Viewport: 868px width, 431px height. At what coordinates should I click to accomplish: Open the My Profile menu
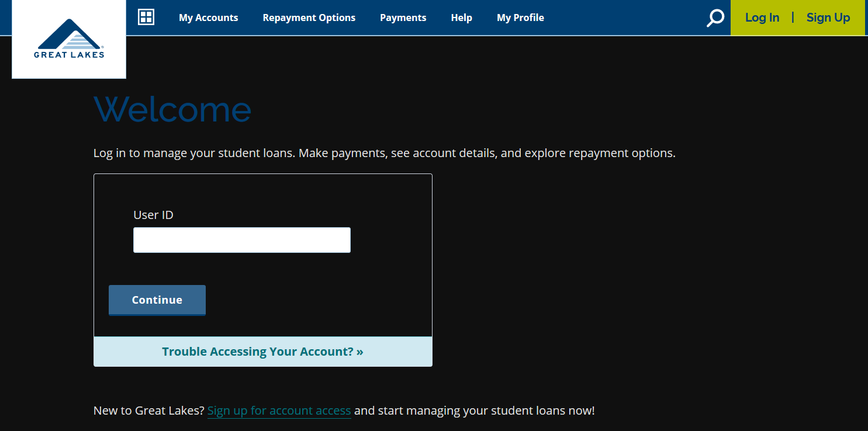coord(520,18)
